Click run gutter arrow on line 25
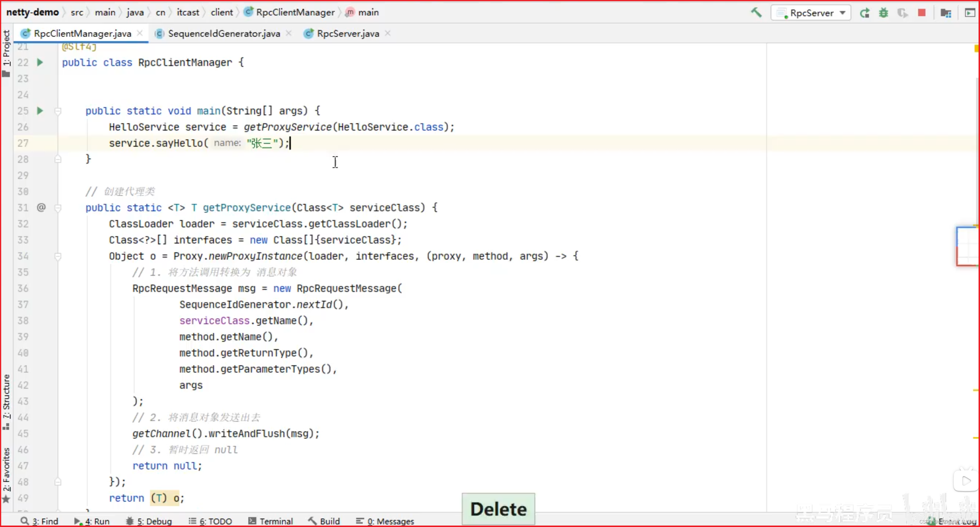Screen dimensions: 980x527 click(40, 111)
